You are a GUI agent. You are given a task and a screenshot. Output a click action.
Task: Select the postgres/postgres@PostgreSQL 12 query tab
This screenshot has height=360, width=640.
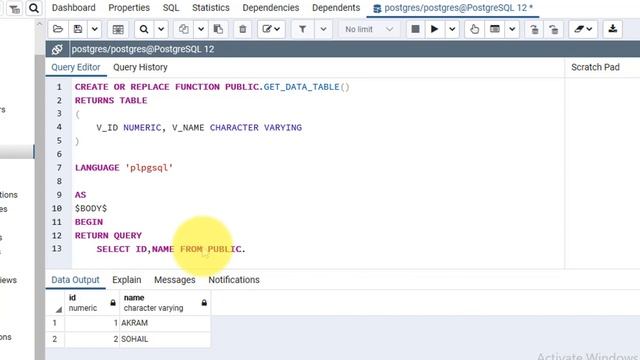pyautogui.click(x=453, y=8)
